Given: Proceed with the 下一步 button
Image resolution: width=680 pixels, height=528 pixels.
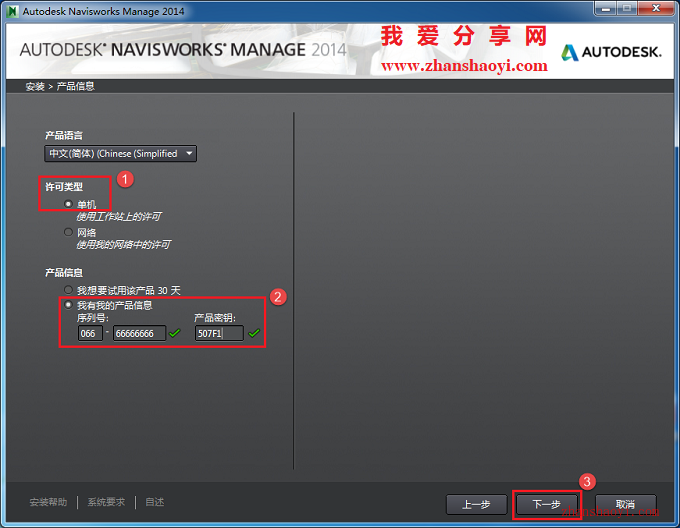Looking at the screenshot, I should [x=546, y=504].
